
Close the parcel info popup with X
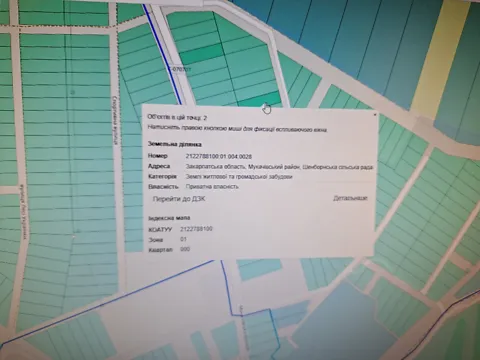tap(375, 115)
